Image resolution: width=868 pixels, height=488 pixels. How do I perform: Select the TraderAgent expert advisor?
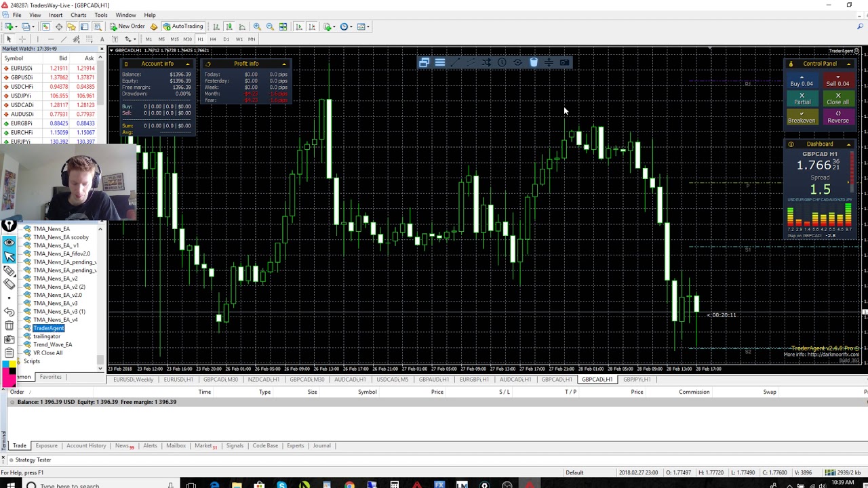(x=48, y=328)
